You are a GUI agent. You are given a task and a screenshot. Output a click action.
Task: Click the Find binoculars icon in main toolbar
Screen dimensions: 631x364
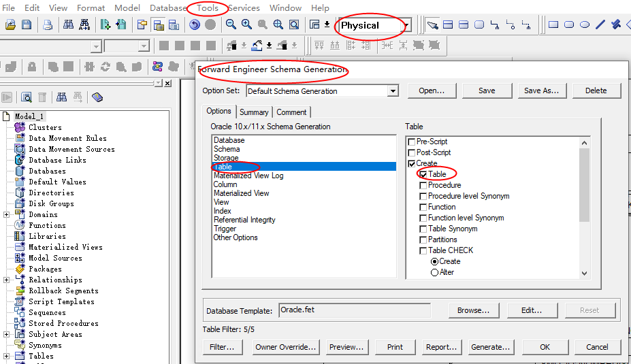pyautogui.click(x=69, y=25)
